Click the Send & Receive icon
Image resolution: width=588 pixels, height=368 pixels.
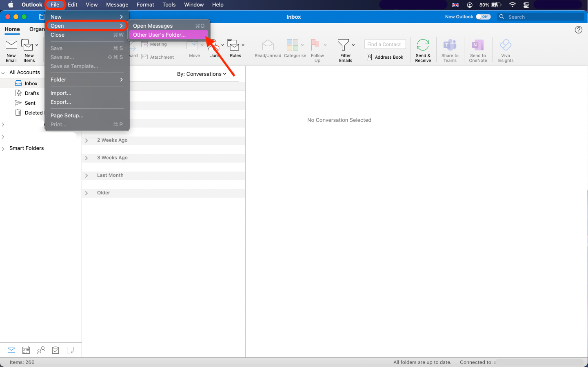(423, 45)
